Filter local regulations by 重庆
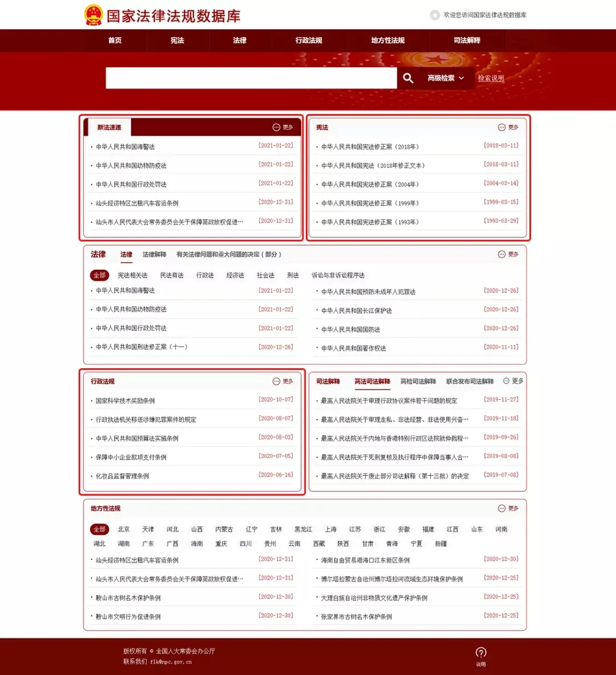This screenshot has height=675, width=616. (221, 544)
